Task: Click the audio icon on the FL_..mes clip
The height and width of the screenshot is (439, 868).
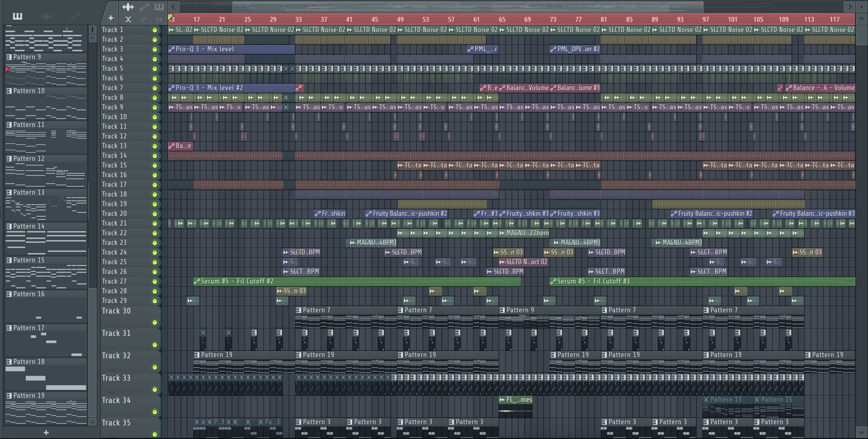Action: click(502, 400)
